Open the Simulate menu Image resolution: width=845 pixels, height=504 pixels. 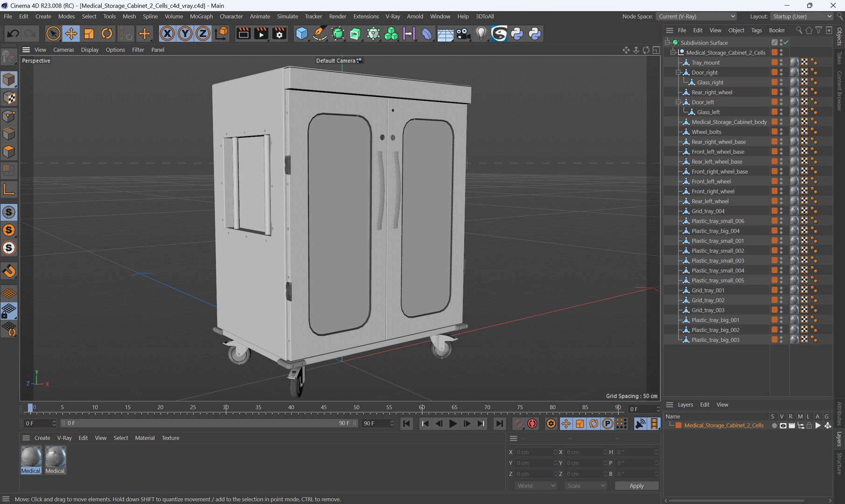tap(288, 16)
